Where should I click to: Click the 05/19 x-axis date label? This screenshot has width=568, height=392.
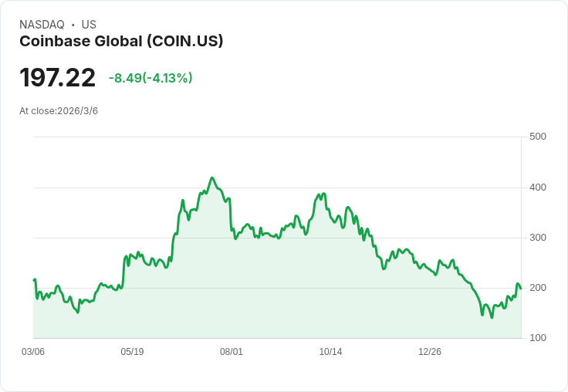[132, 352]
